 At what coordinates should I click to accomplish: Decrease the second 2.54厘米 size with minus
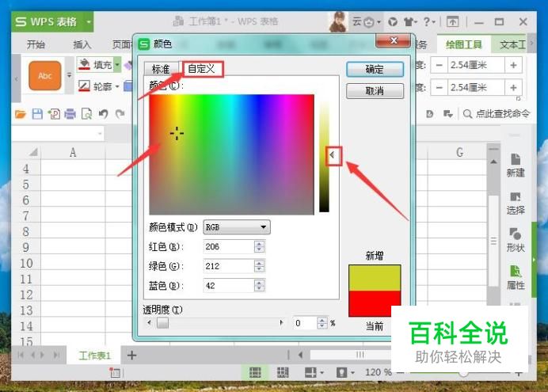point(440,87)
